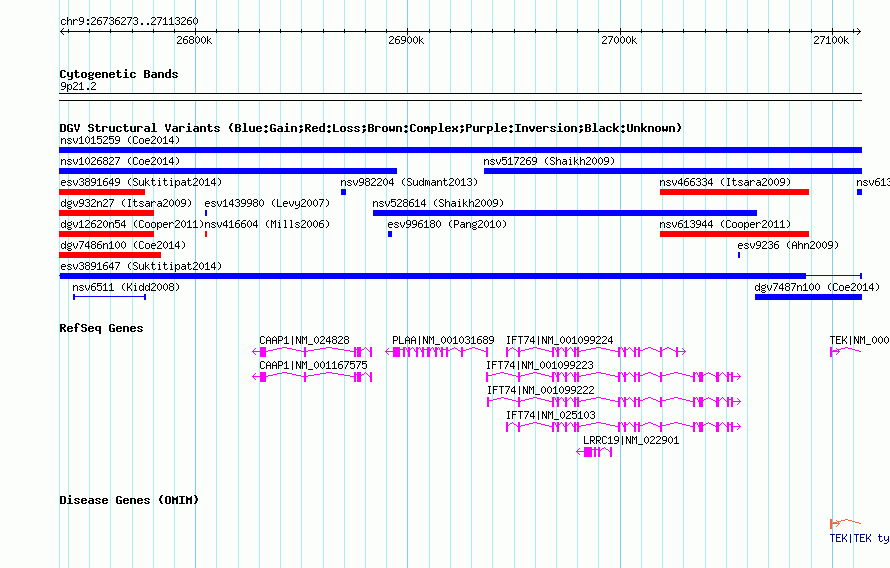Image resolution: width=890 pixels, height=568 pixels.
Task: Click the red nsv613944 loss bar
Action: pyautogui.click(x=734, y=234)
